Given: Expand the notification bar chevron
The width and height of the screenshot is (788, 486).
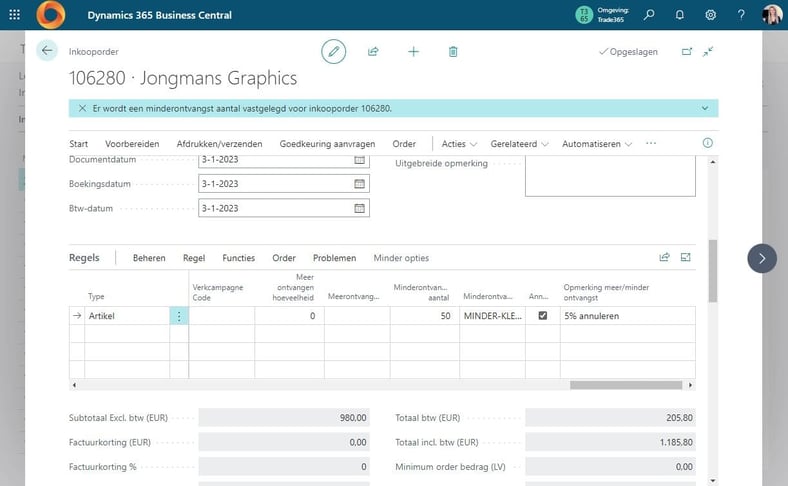Looking at the screenshot, I should pyautogui.click(x=705, y=108).
